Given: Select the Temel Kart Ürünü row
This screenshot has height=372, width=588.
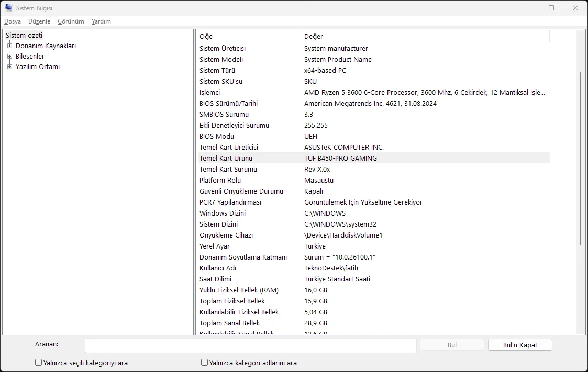Looking at the screenshot, I should click(x=374, y=158).
